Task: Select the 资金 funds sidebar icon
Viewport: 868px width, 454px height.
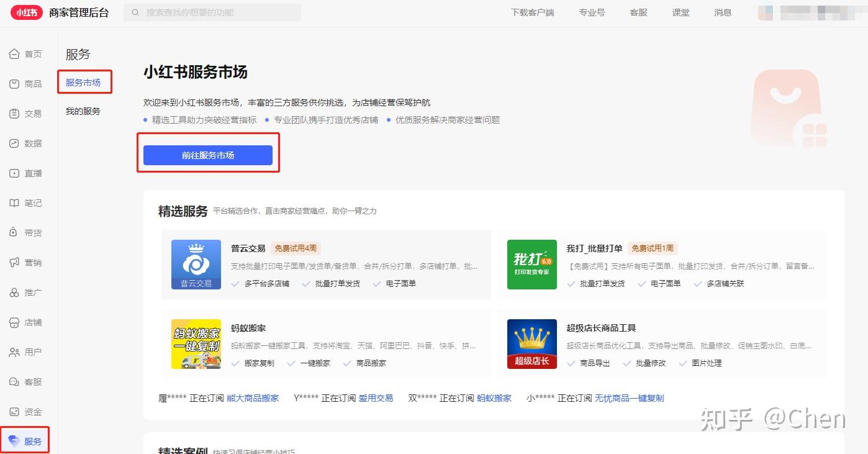Action: [x=25, y=411]
